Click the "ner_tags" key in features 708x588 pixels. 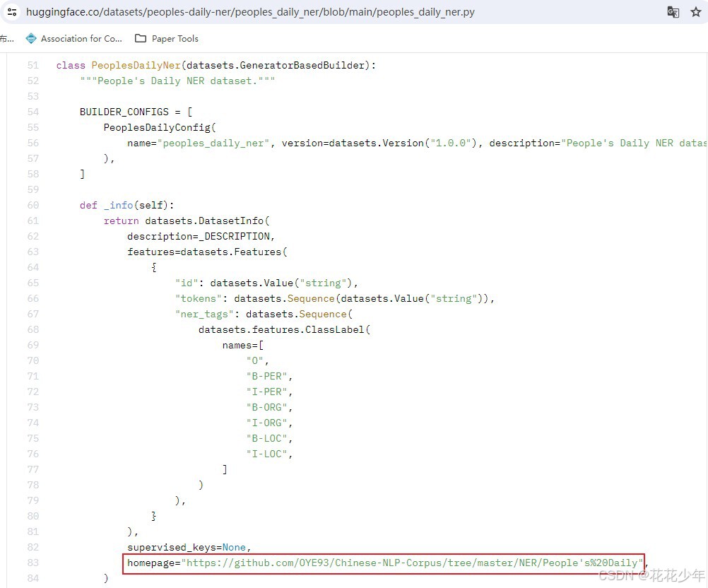click(207, 314)
